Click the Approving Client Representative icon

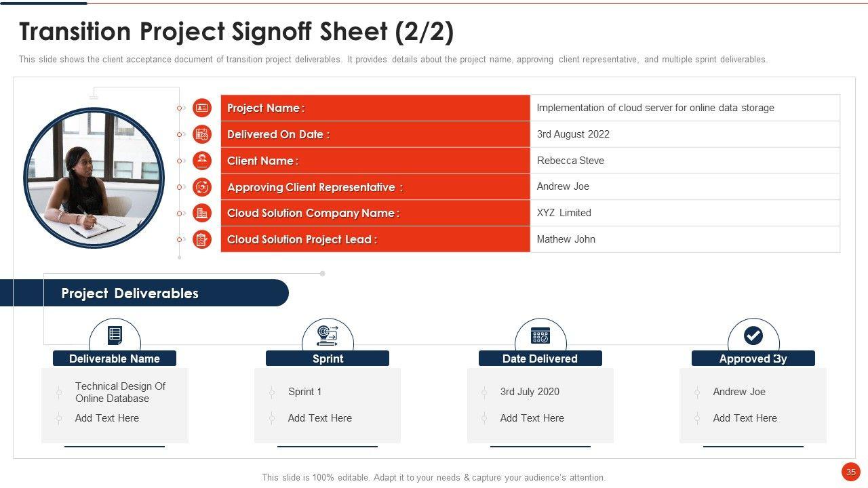coord(202,187)
